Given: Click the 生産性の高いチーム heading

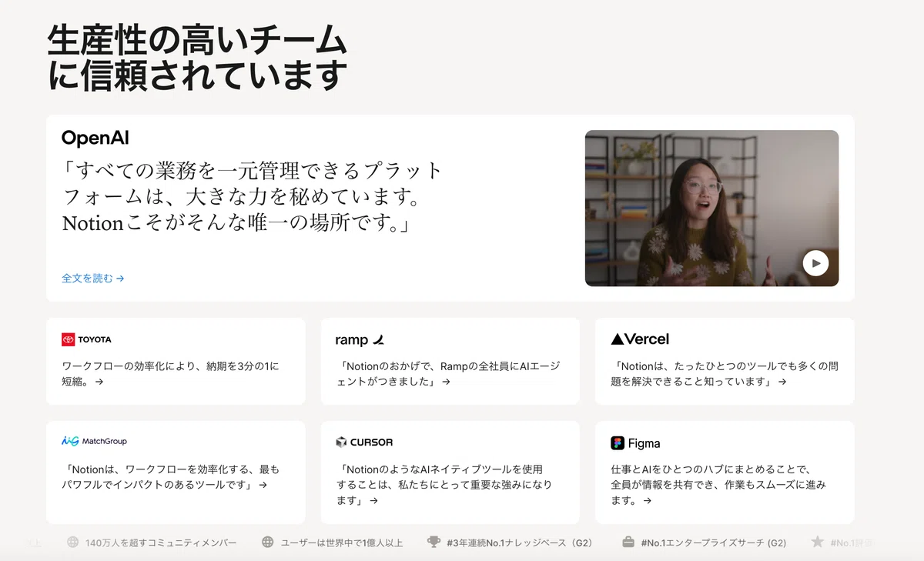Looking at the screenshot, I should (197, 40).
